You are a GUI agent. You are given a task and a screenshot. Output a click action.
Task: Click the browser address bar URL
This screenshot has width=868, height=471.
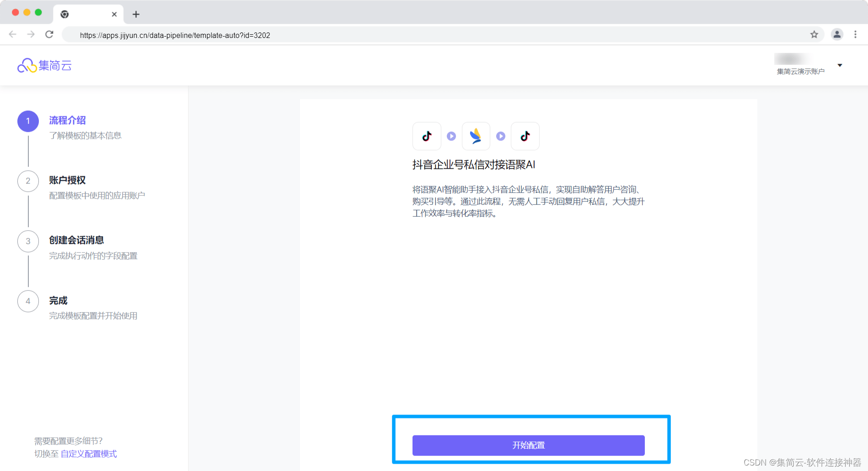(x=175, y=35)
